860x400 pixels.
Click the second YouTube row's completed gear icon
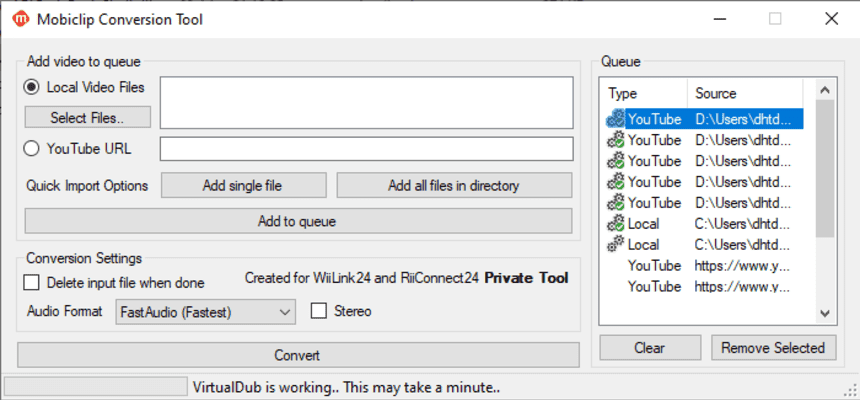tap(615, 140)
